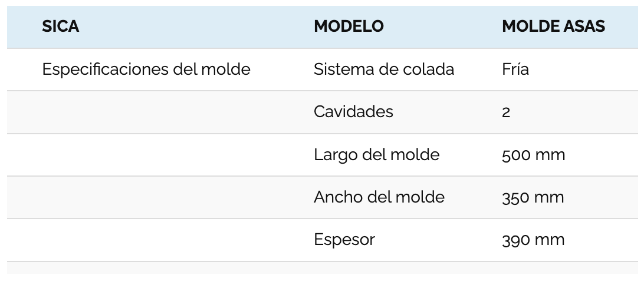Image resolution: width=644 pixels, height=285 pixels.
Task: Select the 390 mm value
Action: tap(533, 240)
